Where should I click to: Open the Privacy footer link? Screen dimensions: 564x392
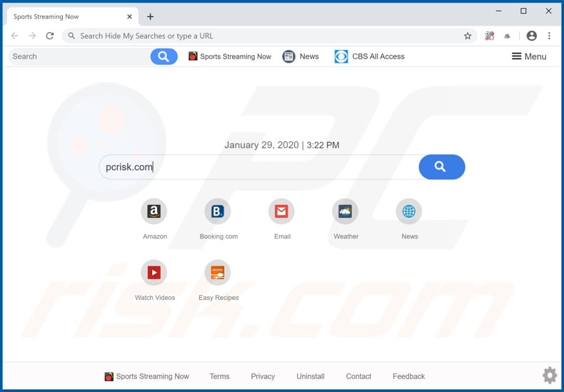point(263,376)
